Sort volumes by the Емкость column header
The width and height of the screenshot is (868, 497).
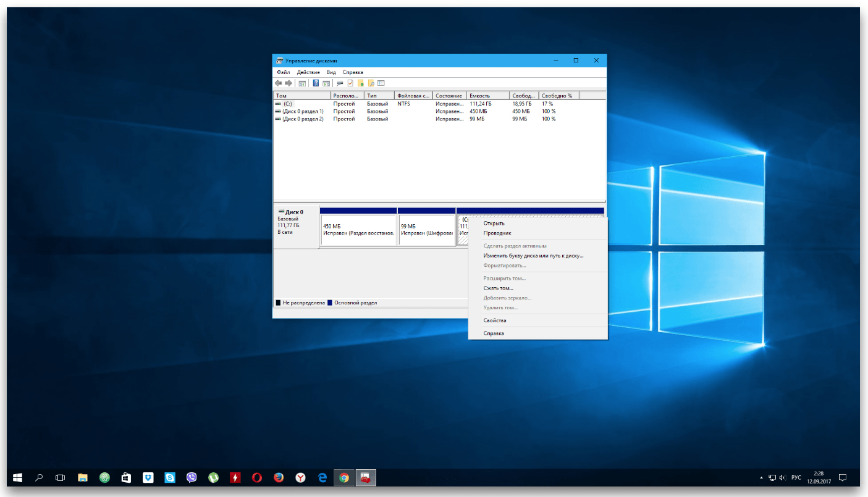(488, 96)
